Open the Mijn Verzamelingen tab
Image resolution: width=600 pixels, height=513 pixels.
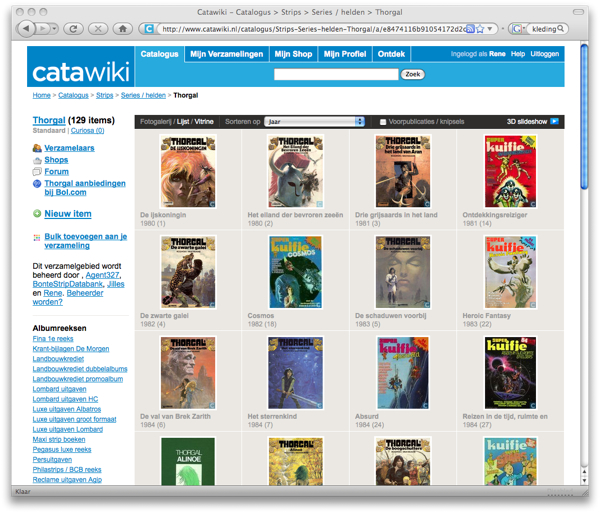coord(227,54)
